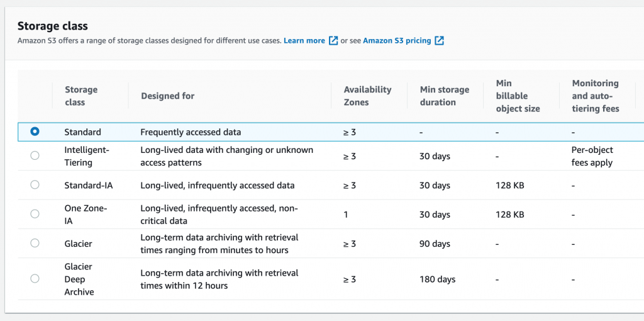The image size is (644, 321).
Task: Click the Designed for column header
Action: 167,96
